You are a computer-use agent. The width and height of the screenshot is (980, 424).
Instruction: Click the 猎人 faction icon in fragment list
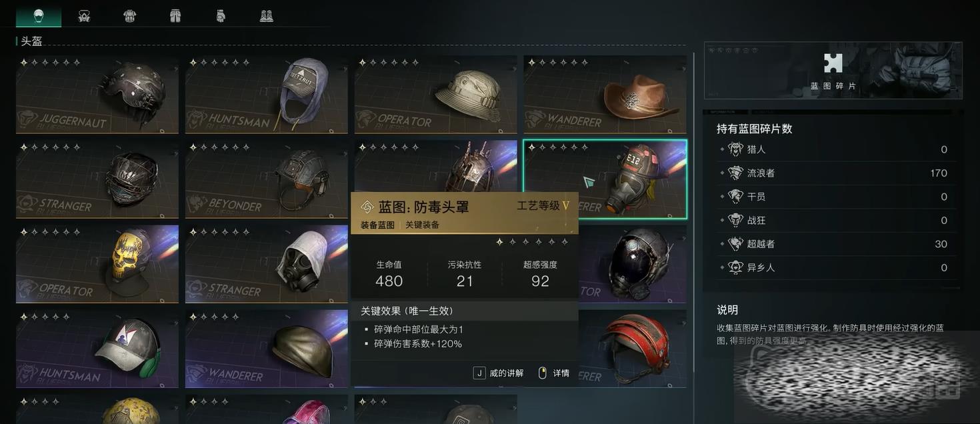click(736, 149)
